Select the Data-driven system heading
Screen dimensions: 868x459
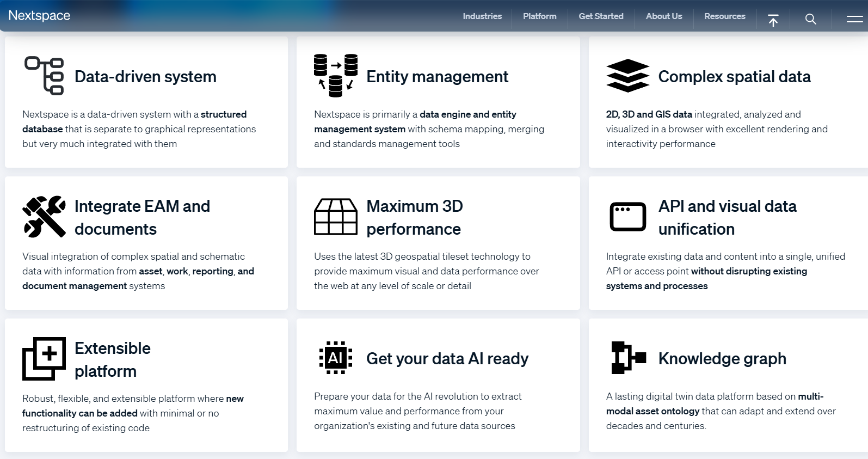(x=145, y=77)
